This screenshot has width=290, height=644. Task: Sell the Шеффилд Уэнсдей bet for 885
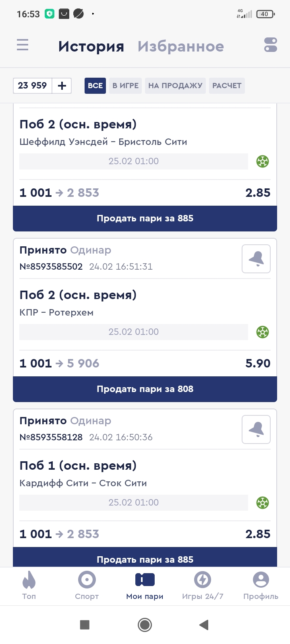(145, 219)
